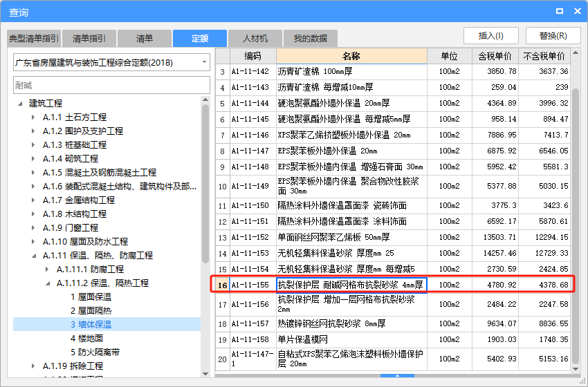Select code cell A1-11-143
This screenshot has height=387, width=588.
[252, 87]
